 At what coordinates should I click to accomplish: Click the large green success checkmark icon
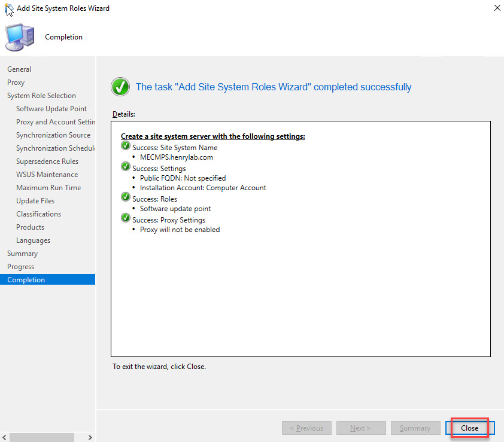(120, 87)
